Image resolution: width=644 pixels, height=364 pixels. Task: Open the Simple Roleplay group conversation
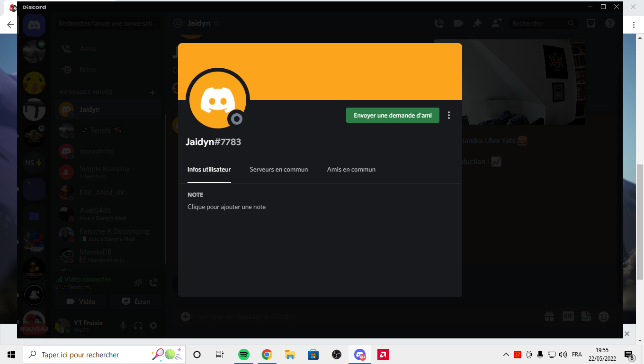point(108,172)
